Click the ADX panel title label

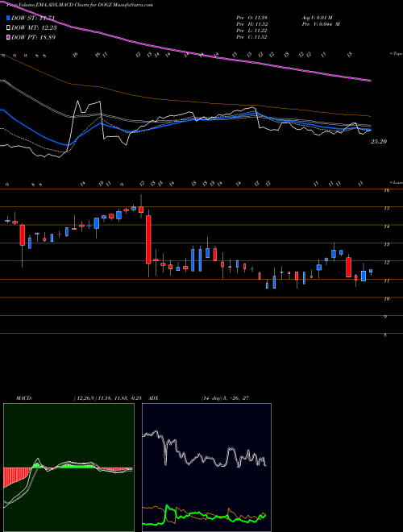154,398
